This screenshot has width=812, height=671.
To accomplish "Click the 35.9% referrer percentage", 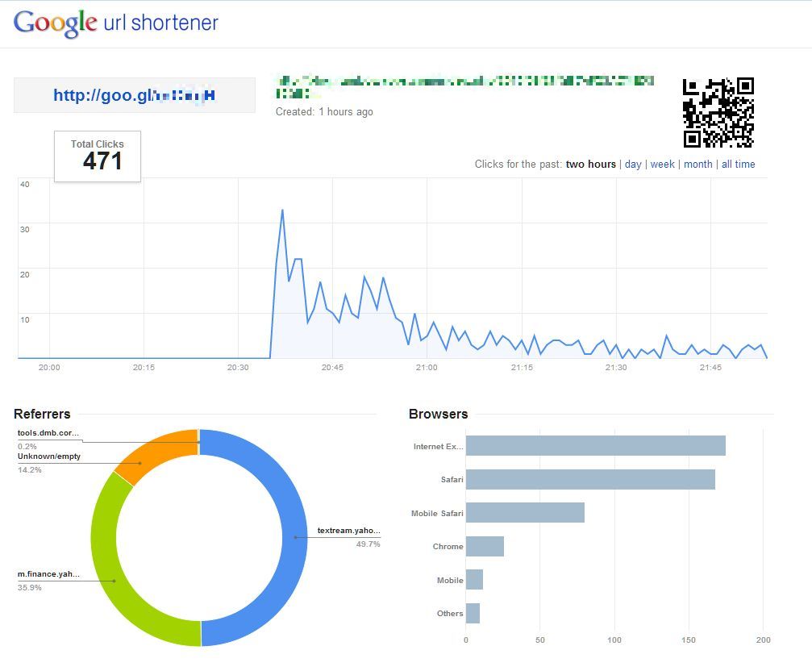I will (x=30, y=587).
